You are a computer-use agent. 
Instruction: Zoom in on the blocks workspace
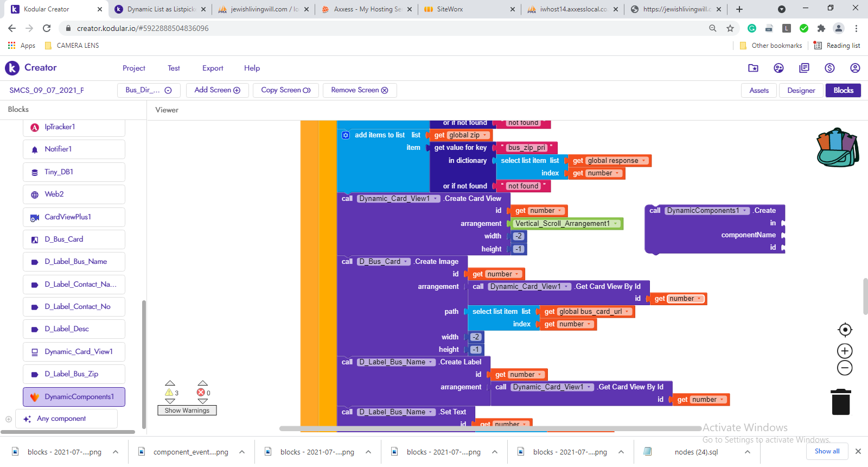tap(845, 351)
